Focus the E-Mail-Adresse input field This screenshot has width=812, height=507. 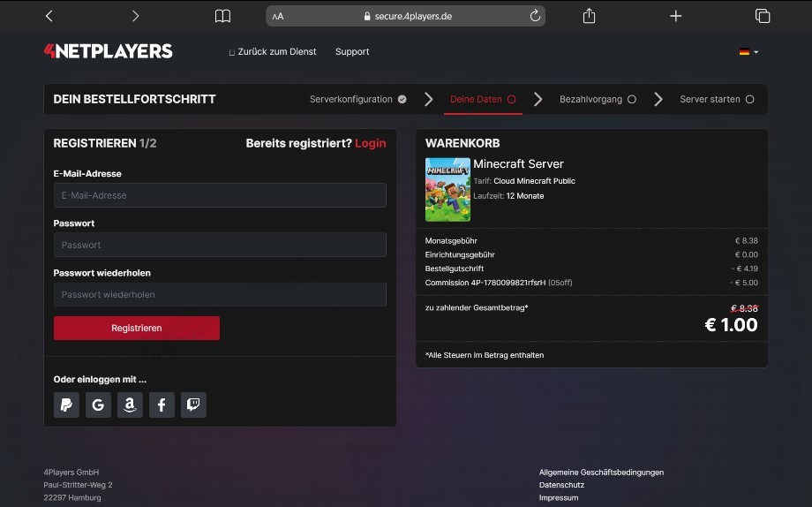220,195
